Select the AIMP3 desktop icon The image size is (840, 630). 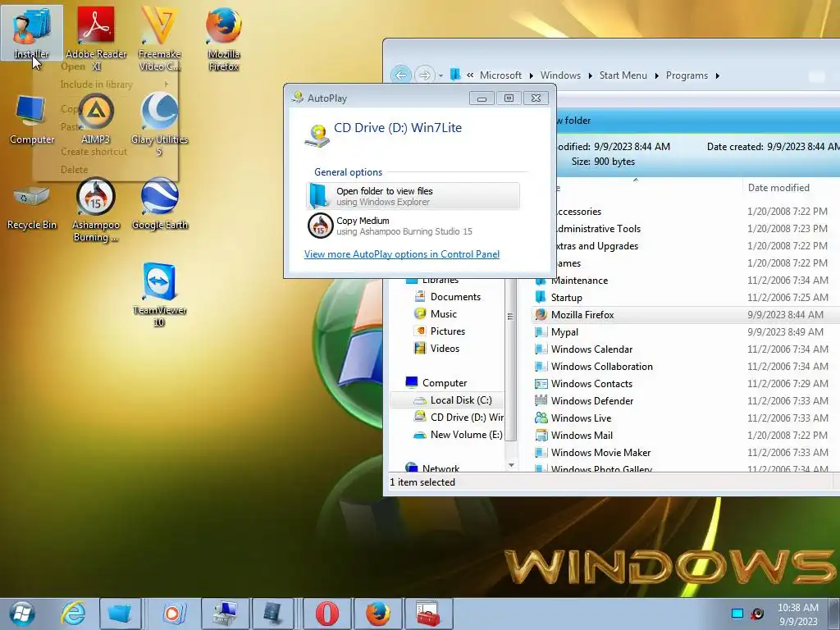tap(96, 120)
